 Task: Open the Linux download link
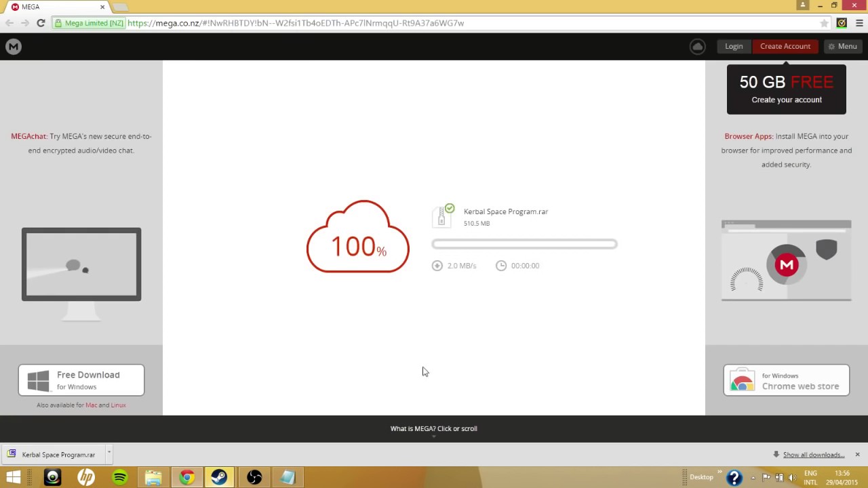119,405
